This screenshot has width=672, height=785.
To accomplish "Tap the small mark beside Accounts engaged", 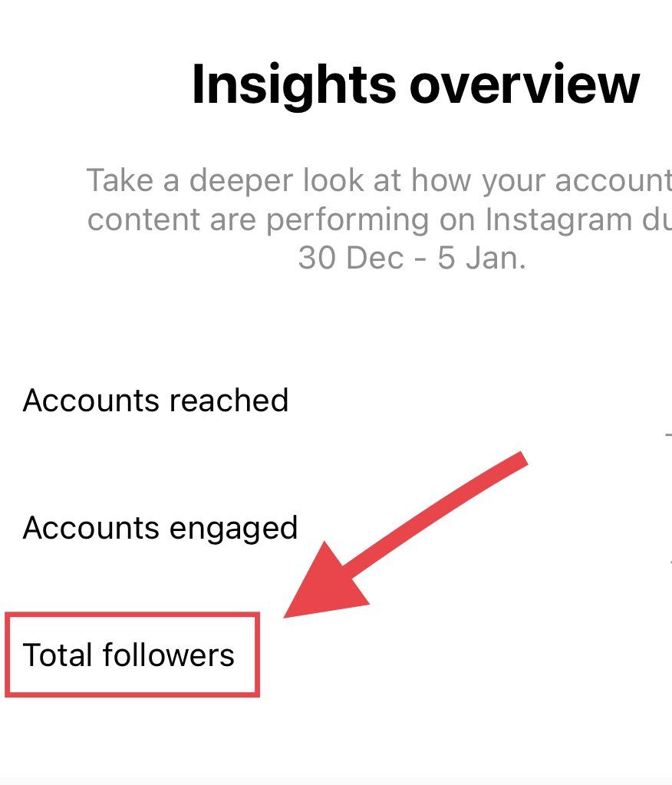I will point(670,562).
